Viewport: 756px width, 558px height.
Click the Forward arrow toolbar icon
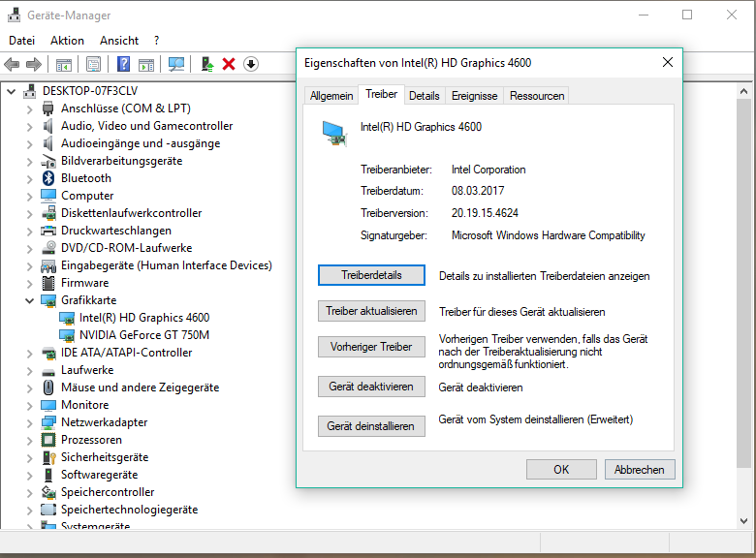point(34,64)
